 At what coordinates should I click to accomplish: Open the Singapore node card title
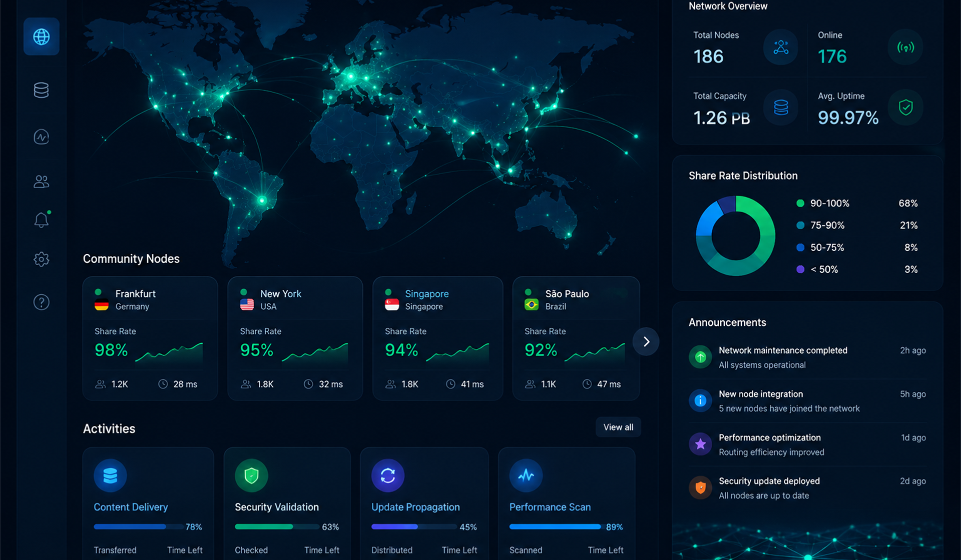pos(427,294)
